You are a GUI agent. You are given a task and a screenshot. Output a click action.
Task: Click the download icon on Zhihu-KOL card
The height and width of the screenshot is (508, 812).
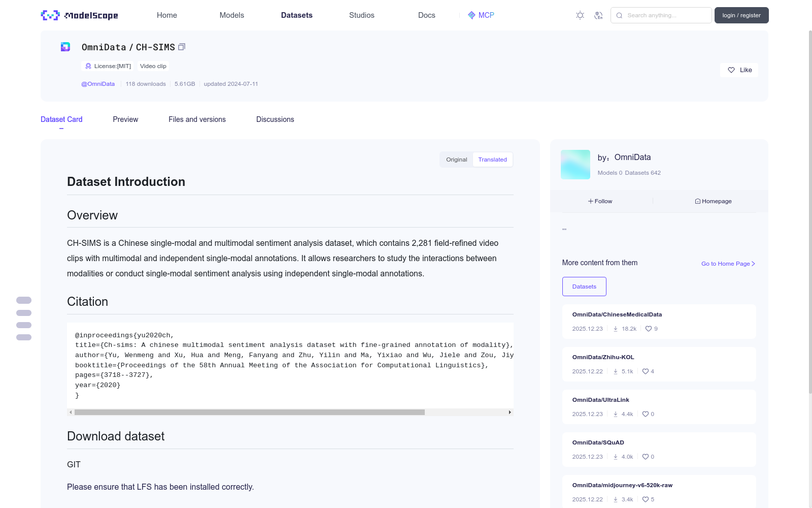[x=616, y=371]
